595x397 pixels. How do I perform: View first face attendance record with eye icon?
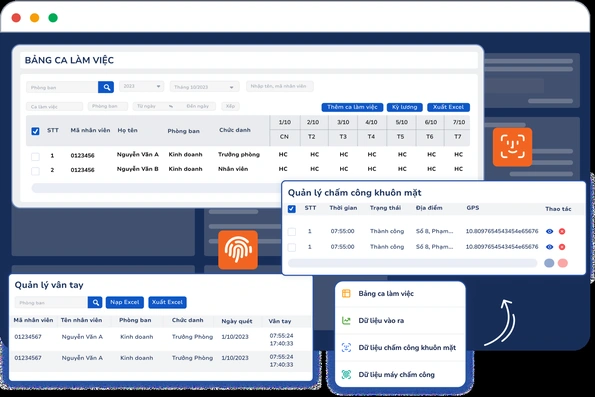tap(549, 231)
